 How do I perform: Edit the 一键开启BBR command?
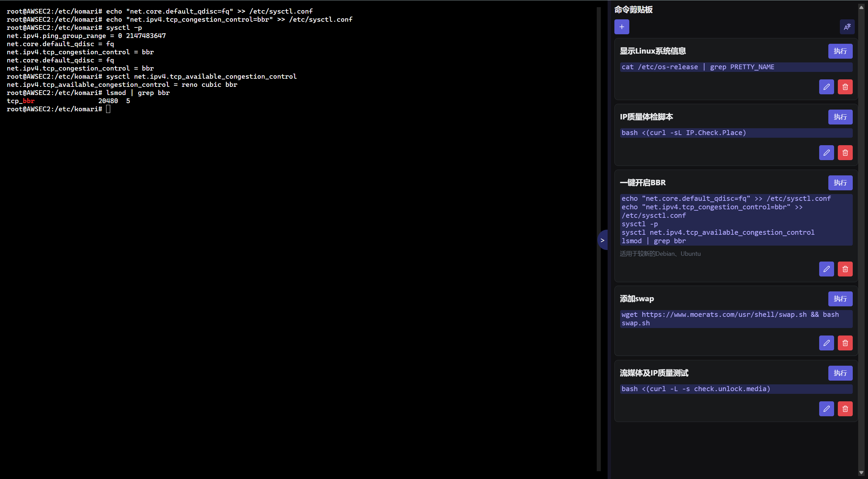(826, 269)
